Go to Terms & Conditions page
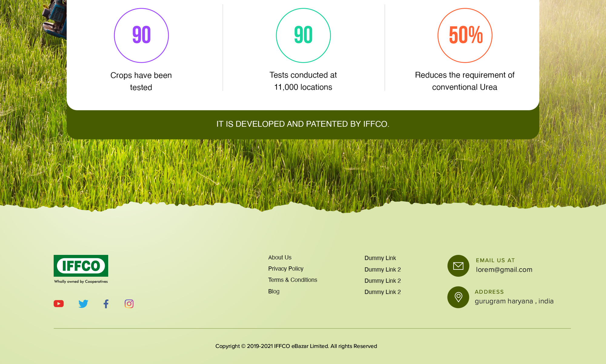Image resolution: width=606 pixels, height=364 pixels. 293,280
